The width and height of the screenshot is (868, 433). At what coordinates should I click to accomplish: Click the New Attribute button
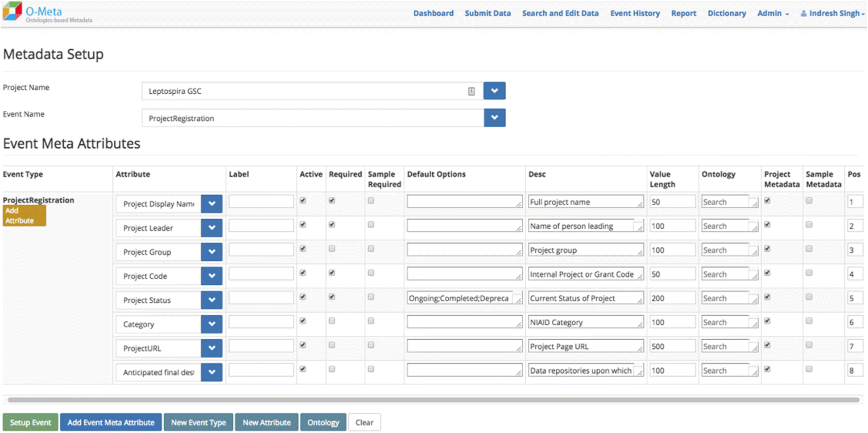point(266,422)
